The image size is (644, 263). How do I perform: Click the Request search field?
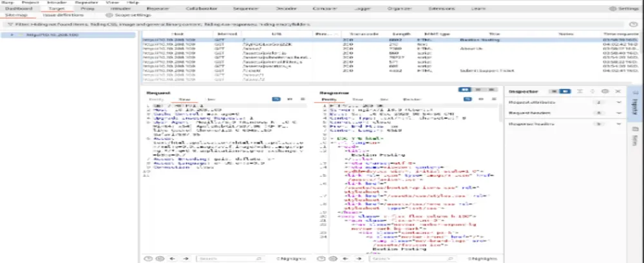click(230, 258)
